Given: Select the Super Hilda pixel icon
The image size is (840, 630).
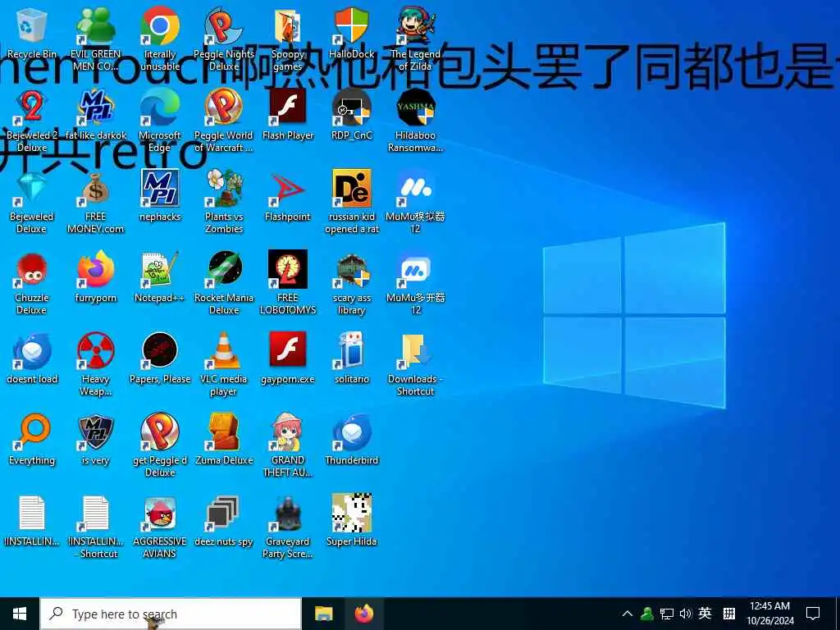Looking at the screenshot, I should pos(351,513).
